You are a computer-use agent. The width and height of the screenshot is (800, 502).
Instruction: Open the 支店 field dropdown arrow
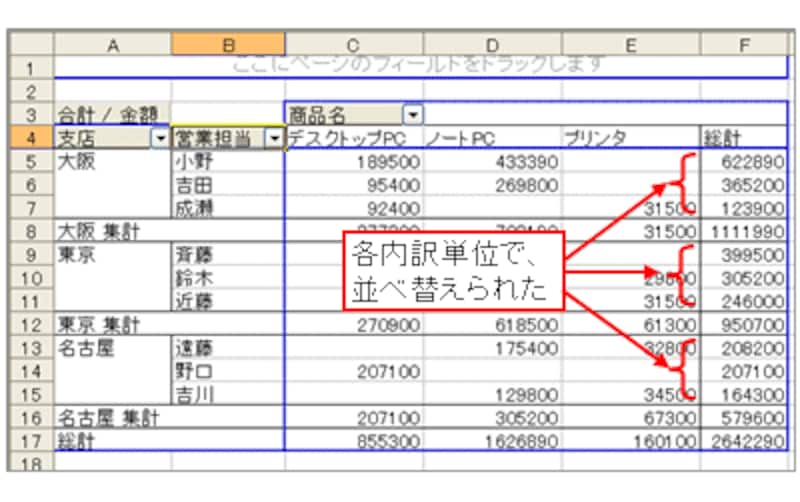(x=159, y=139)
